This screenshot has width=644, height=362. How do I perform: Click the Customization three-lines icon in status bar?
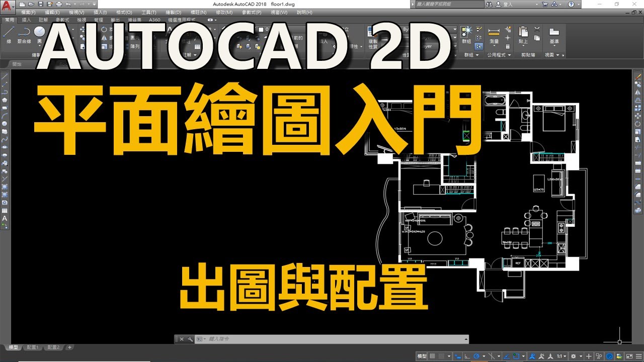pyautogui.click(x=639, y=355)
